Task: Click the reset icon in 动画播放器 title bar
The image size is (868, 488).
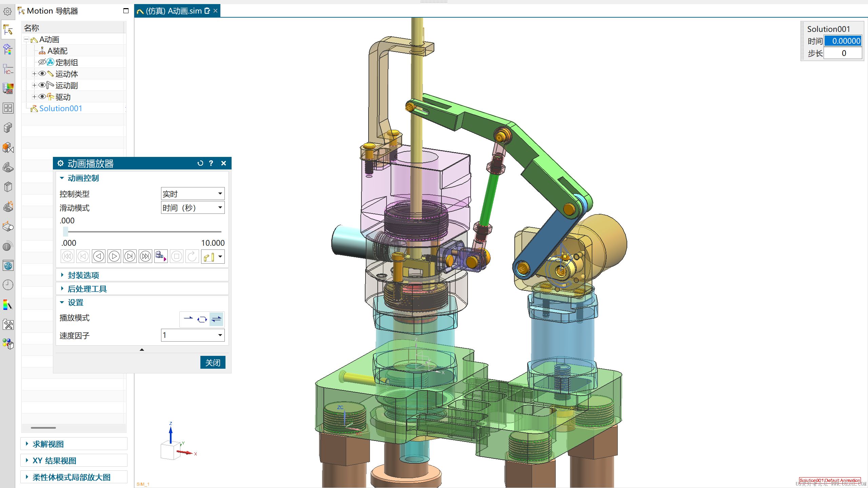Action: pyautogui.click(x=200, y=163)
